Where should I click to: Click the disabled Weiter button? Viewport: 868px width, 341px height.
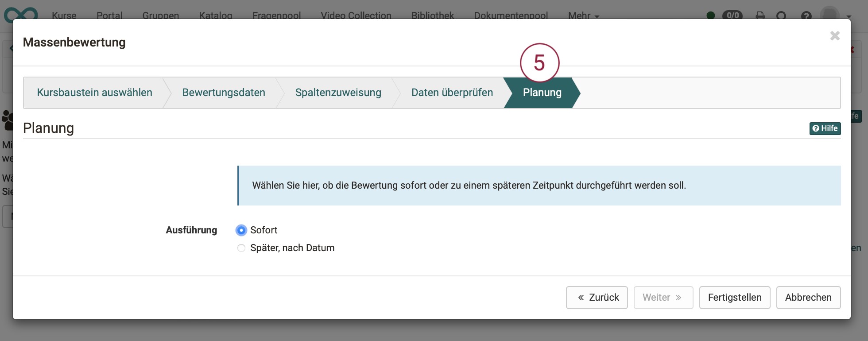point(663,298)
